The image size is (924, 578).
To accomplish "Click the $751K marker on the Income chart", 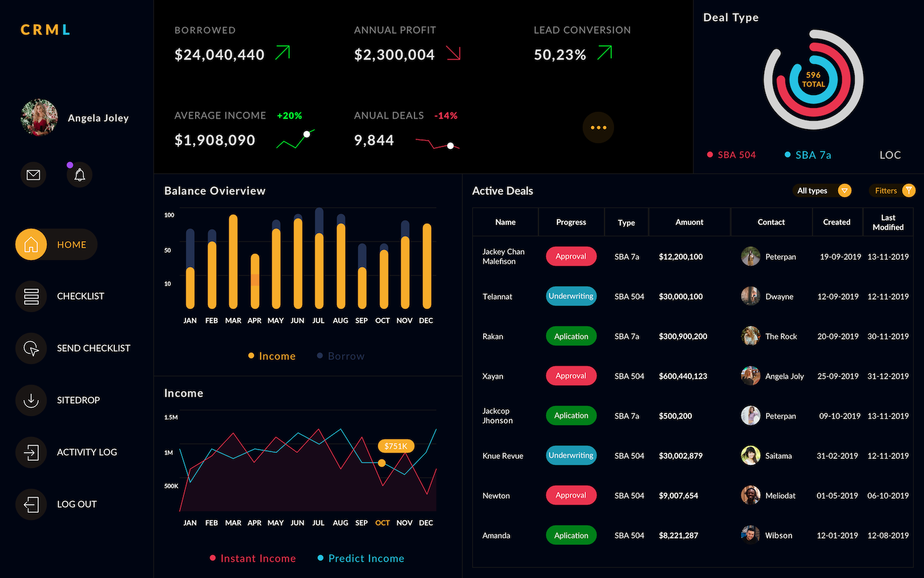I will tap(395, 446).
